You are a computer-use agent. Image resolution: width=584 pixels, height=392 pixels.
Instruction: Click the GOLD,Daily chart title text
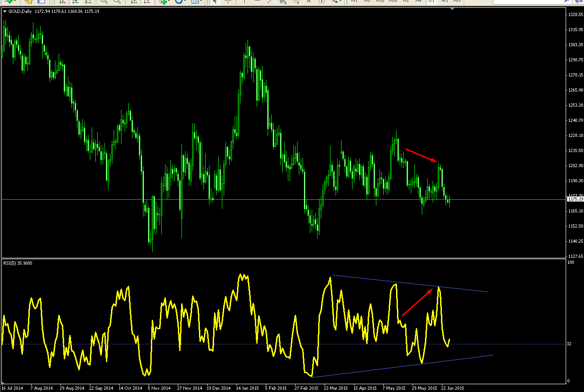(20, 11)
